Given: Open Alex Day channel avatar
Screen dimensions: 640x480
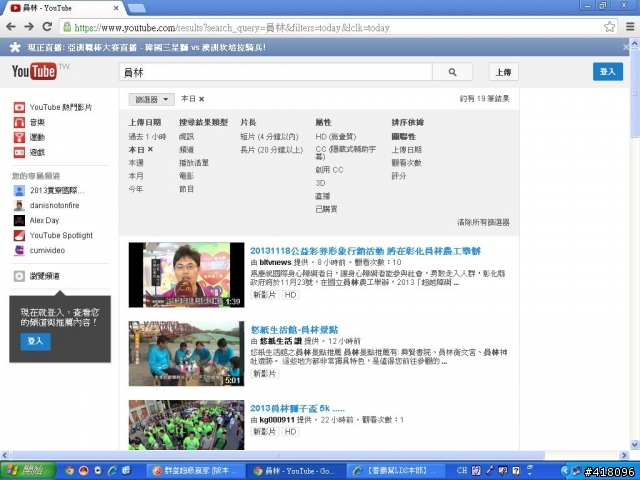Looking at the screenshot, I should click(19, 221).
